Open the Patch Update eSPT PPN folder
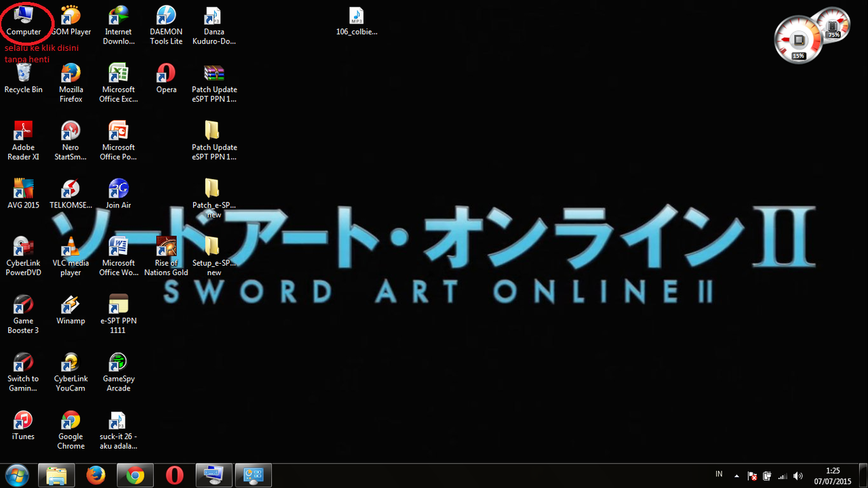 tap(214, 140)
